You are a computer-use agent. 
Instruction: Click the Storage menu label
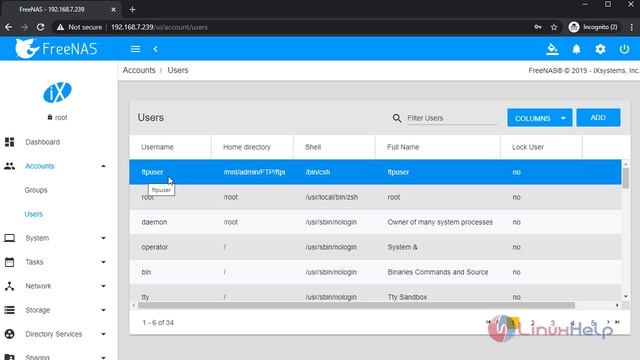coord(38,310)
